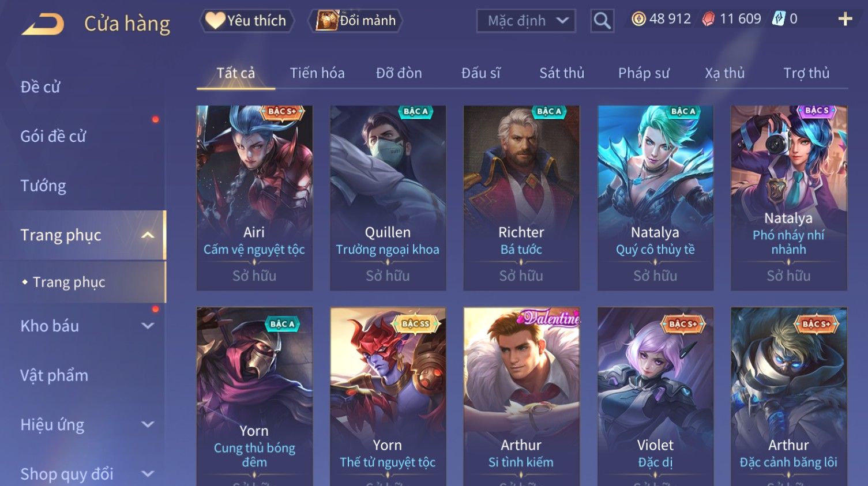Switch to the Pháp sư tab

pos(644,73)
